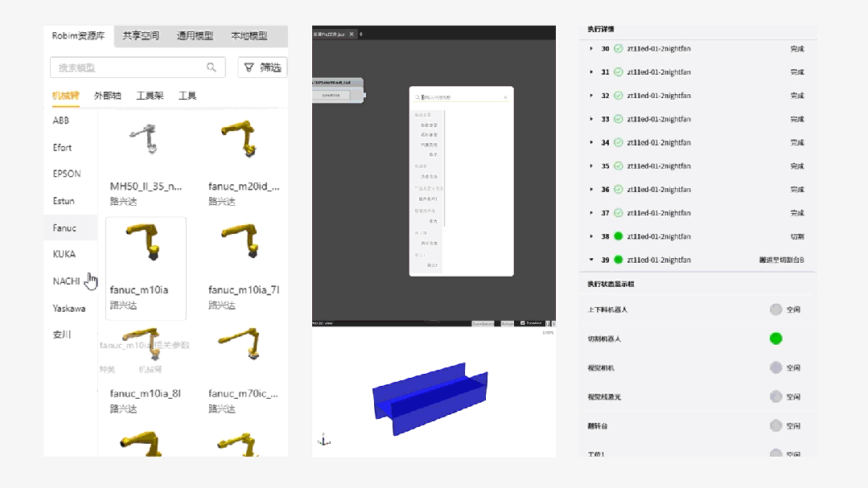Choose Efort in the brand list
The width and height of the screenshot is (868, 488).
point(62,148)
